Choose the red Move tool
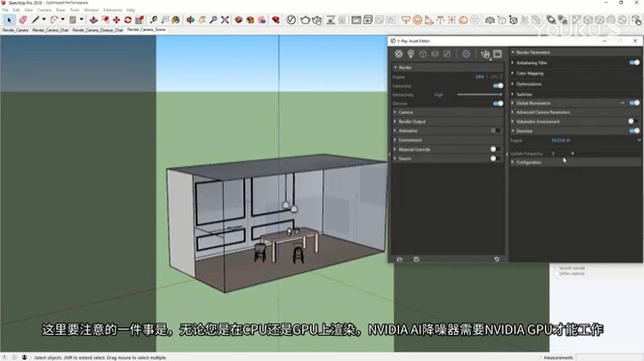This screenshot has width=644, height=361. click(116, 19)
